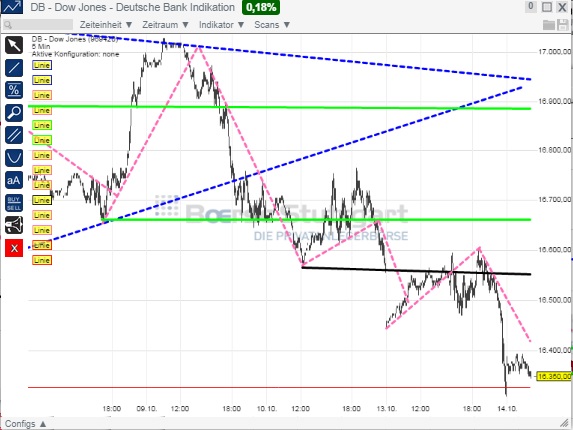Click the 16.600,00 price axis label

(x=554, y=250)
